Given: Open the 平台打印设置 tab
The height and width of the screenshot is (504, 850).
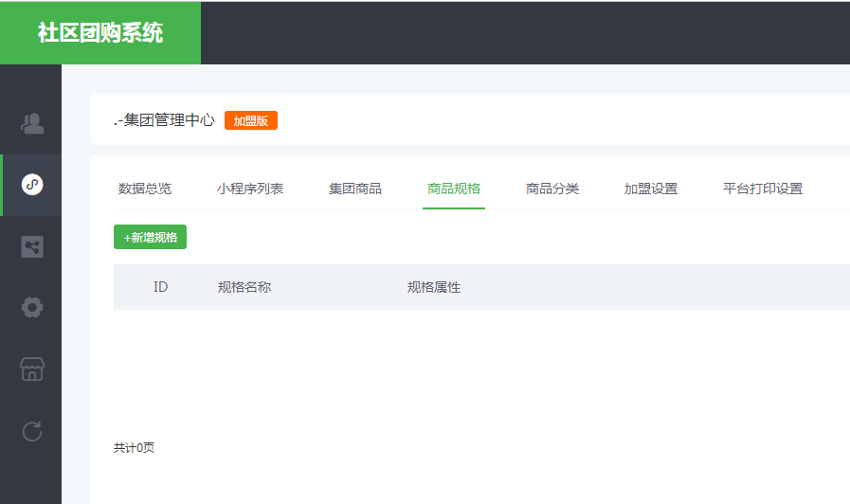Looking at the screenshot, I should click(763, 189).
